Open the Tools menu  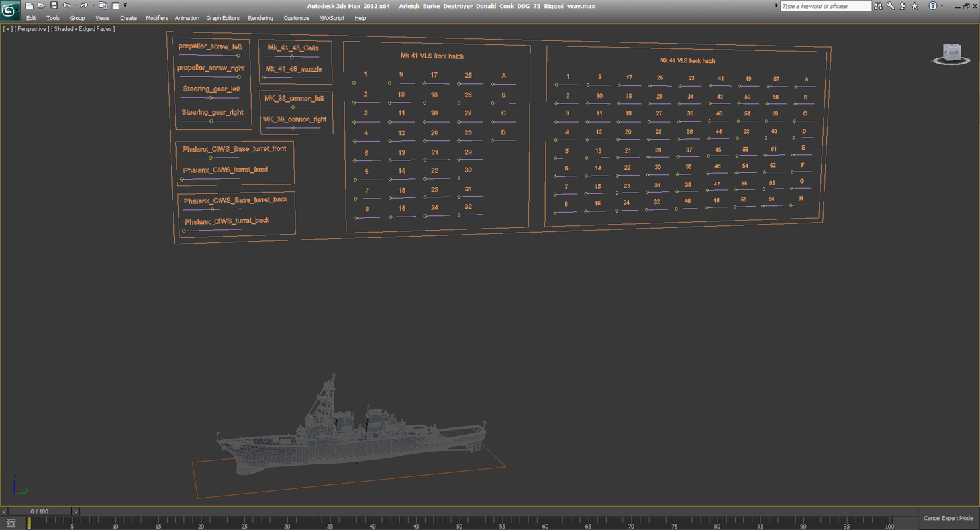click(53, 18)
